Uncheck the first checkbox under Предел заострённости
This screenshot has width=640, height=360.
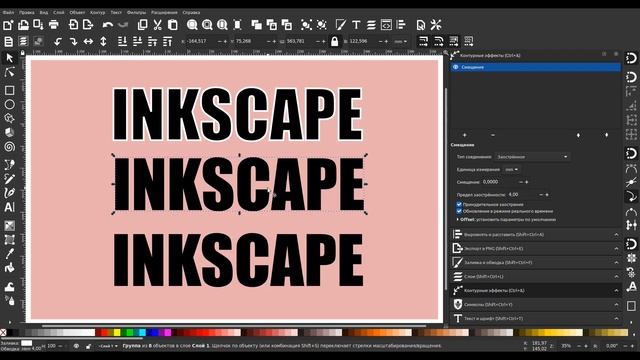459,204
